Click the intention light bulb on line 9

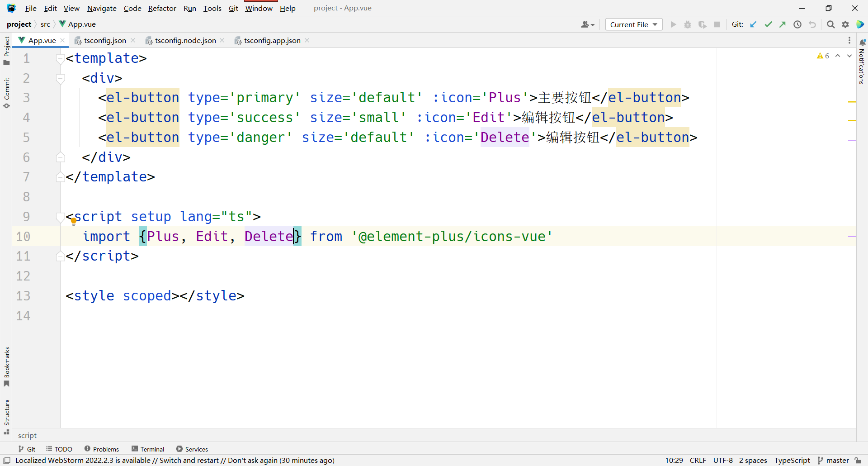[x=74, y=221]
